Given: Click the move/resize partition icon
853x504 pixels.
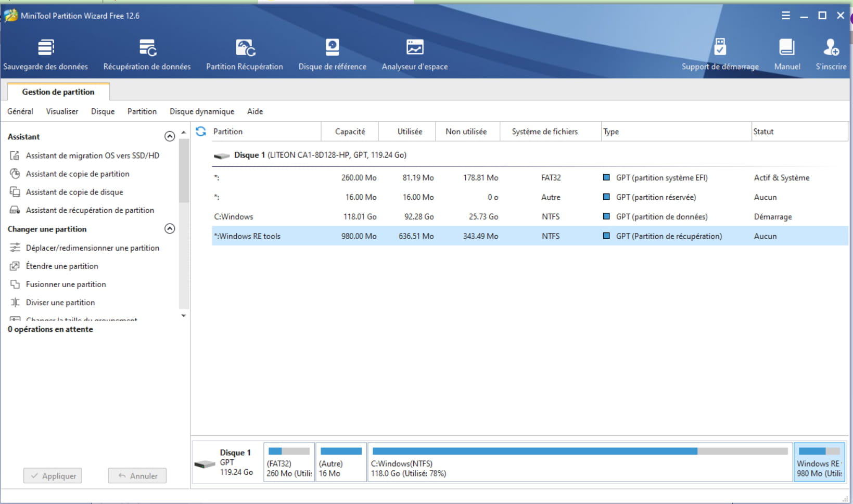Looking at the screenshot, I should (x=15, y=248).
